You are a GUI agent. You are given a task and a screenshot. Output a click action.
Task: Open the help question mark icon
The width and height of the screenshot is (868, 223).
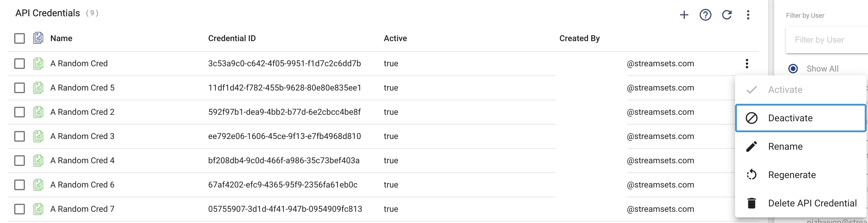[705, 15]
